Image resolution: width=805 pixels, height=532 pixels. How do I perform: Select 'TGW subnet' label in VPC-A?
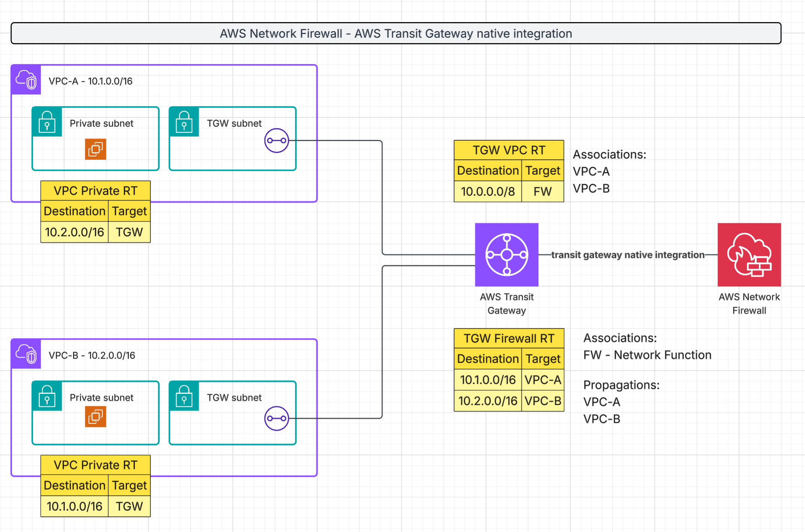[x=234, y=123]
